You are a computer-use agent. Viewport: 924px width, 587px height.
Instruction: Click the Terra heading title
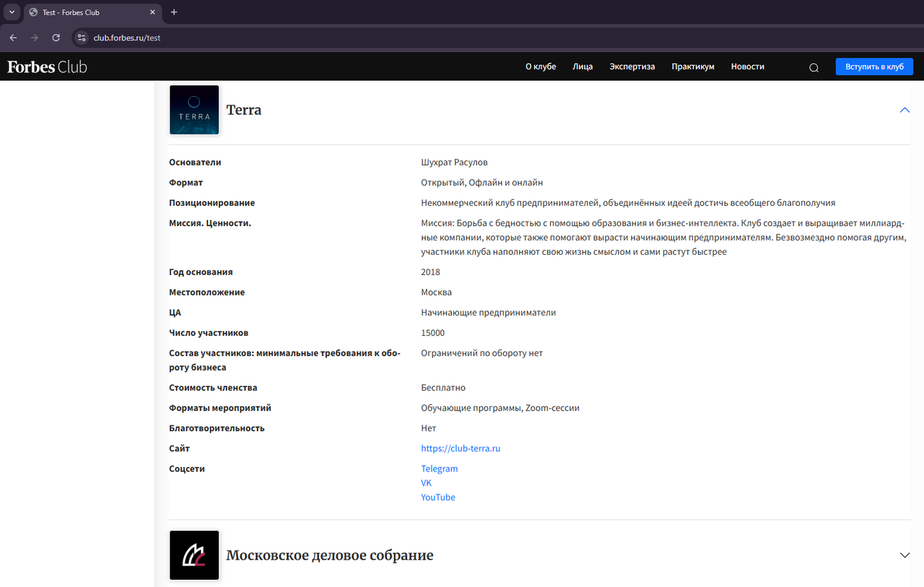(244, 110)
